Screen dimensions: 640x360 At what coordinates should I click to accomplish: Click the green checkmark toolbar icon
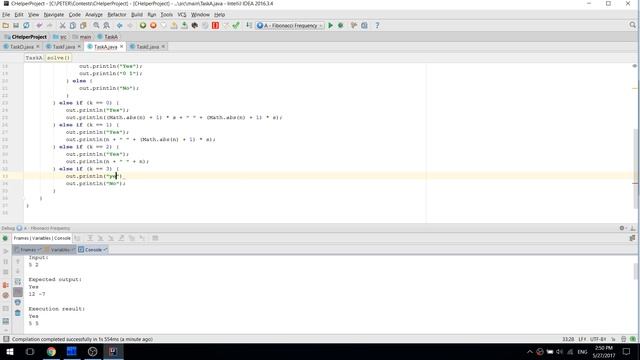236,25
